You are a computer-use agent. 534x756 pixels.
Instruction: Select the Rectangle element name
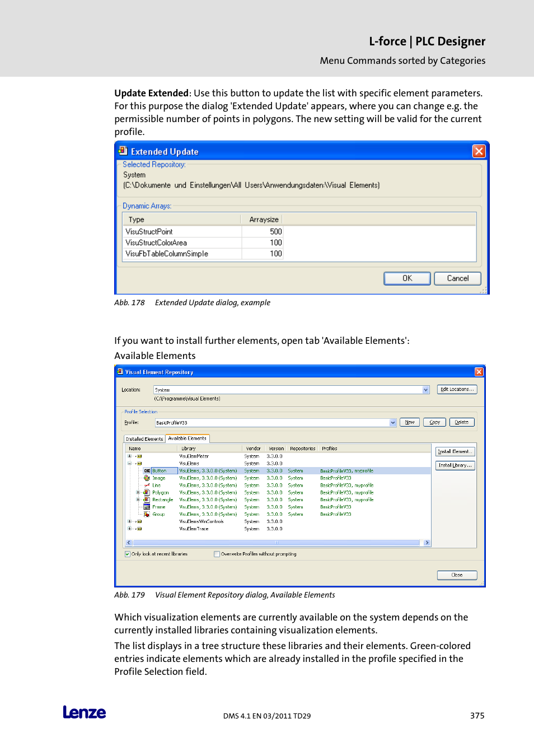click(163, 500)
